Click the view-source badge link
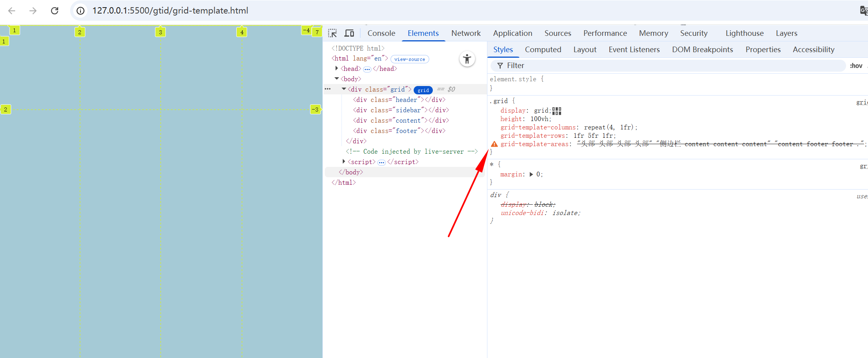 pyautogui.click(x=410, y=59)
